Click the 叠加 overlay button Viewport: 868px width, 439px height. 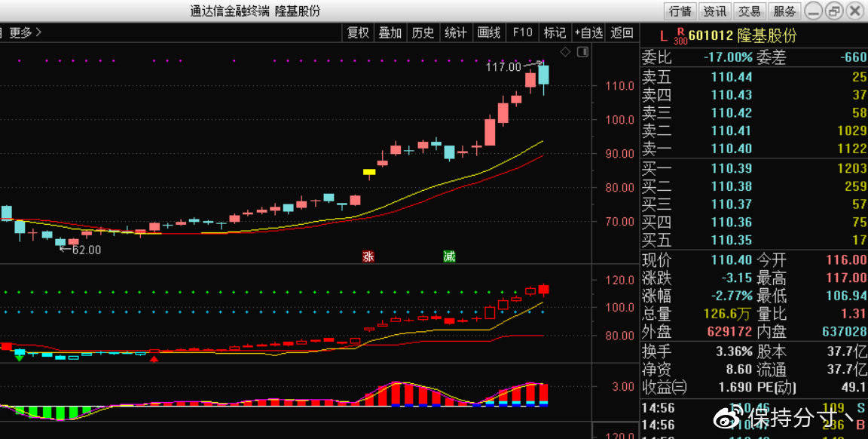(390, 32)
